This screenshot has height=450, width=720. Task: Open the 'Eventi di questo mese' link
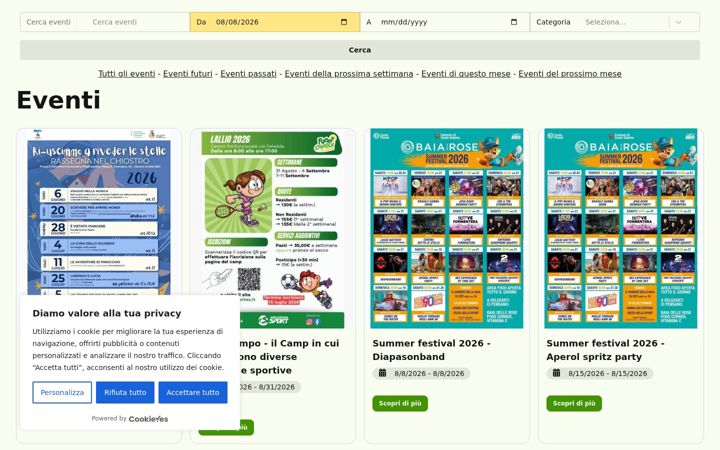[466, 74]
